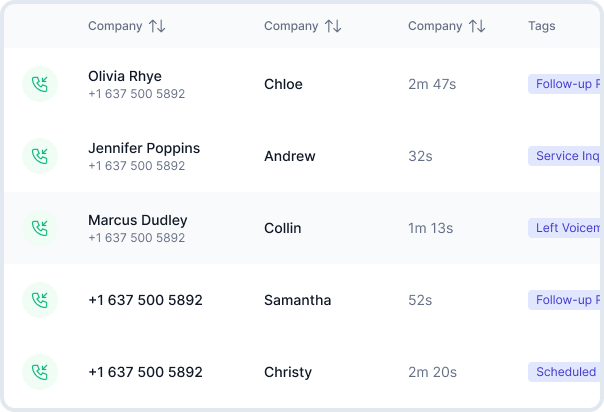Sort by second Company column arrows
604x412 pixels.
[333, 26]
